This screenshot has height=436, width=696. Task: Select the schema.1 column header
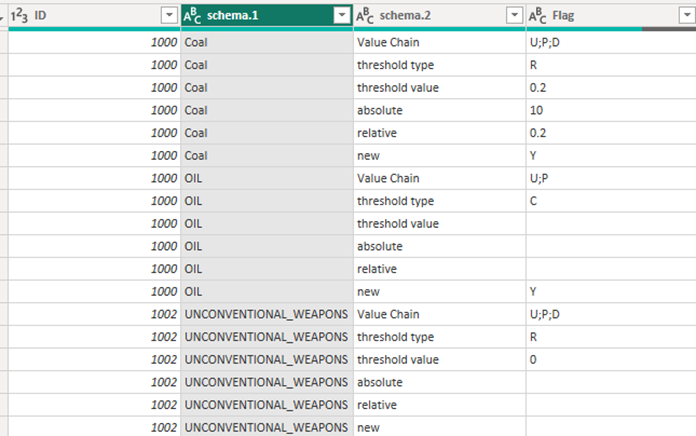pyautogui.click(x=267, y=16)
